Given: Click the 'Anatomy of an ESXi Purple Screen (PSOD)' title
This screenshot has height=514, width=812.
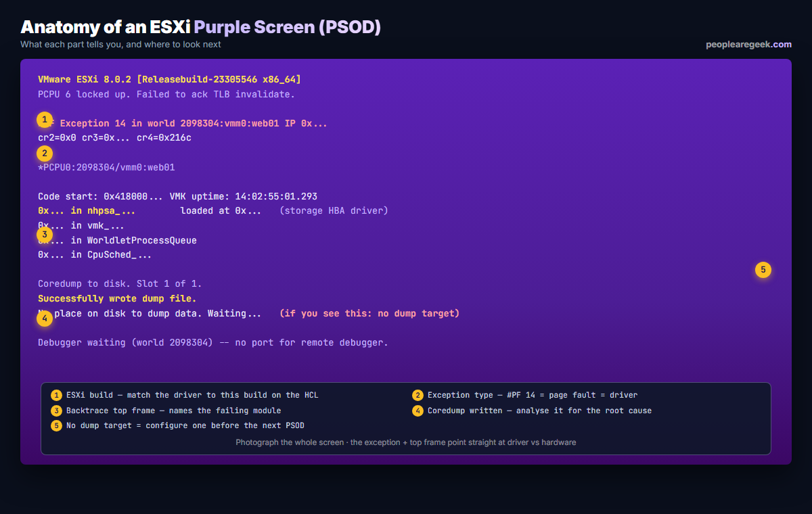Looking at the screenshot, I should point(201,27).
